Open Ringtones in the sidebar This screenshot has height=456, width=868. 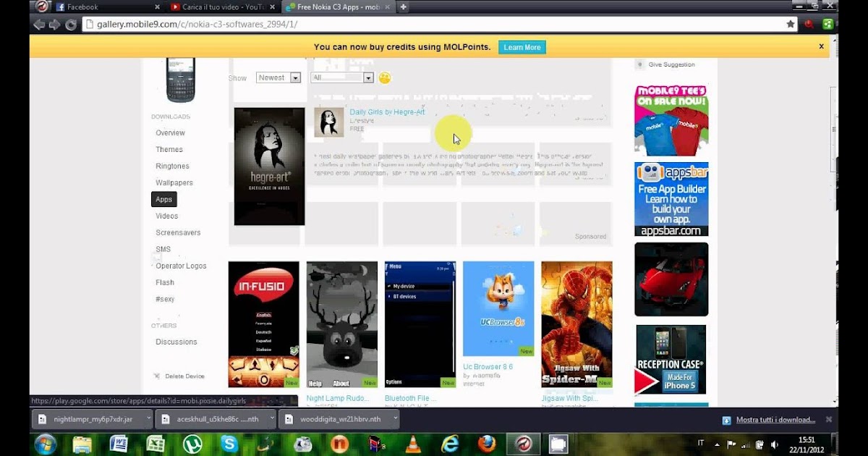[172, 166]
